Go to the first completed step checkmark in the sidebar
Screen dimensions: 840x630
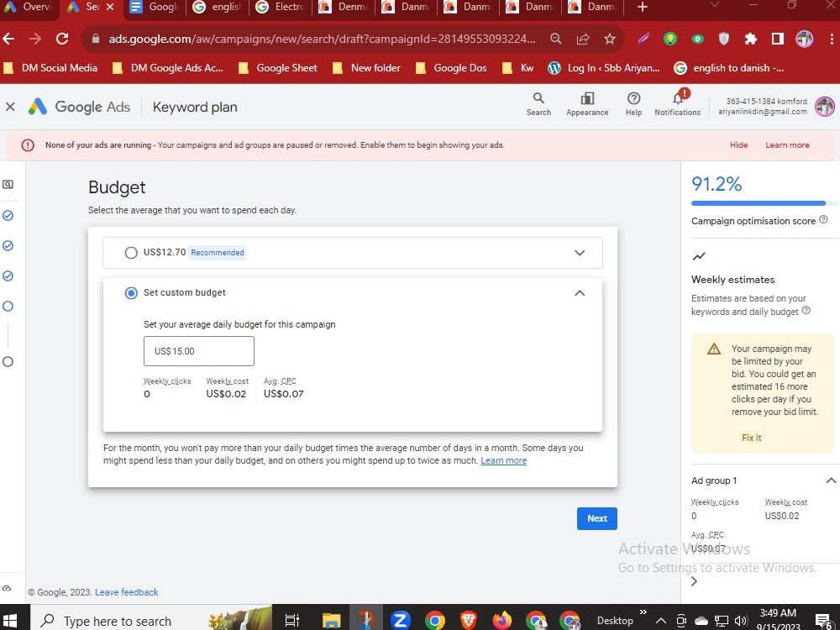click(8, 215)
